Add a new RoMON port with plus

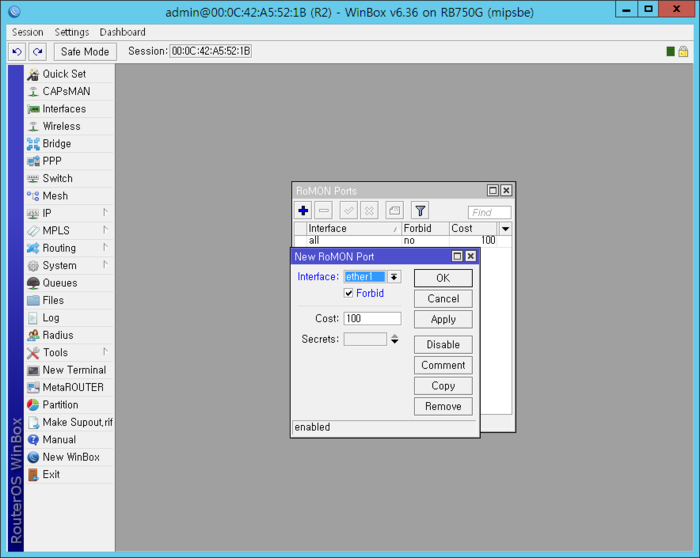click(x=303, y=211)
